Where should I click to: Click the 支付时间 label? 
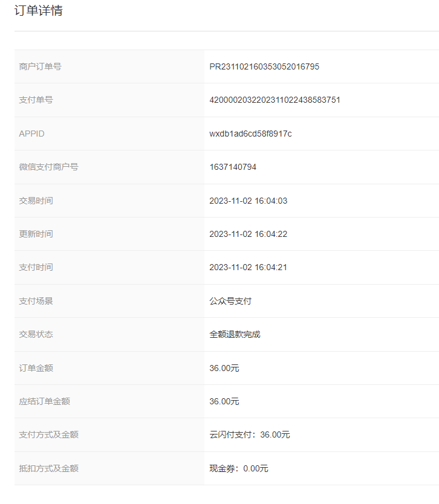pos(36,268)
